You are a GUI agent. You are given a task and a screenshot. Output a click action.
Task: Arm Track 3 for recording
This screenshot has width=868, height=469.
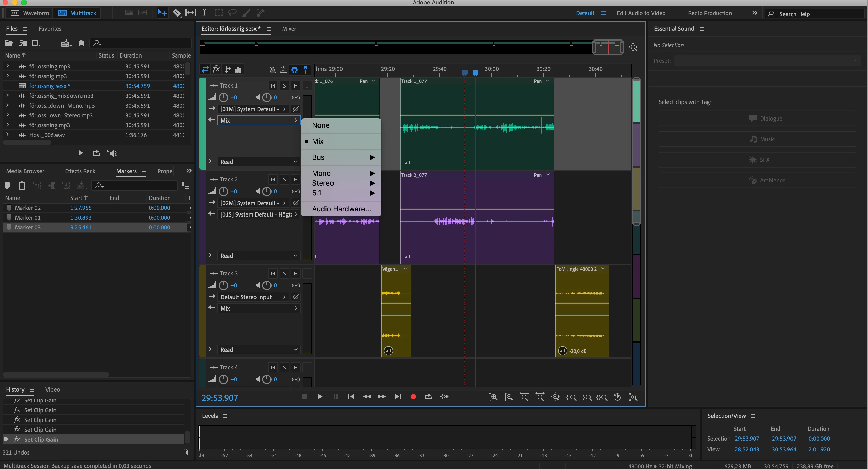click(x=296, y=273)
